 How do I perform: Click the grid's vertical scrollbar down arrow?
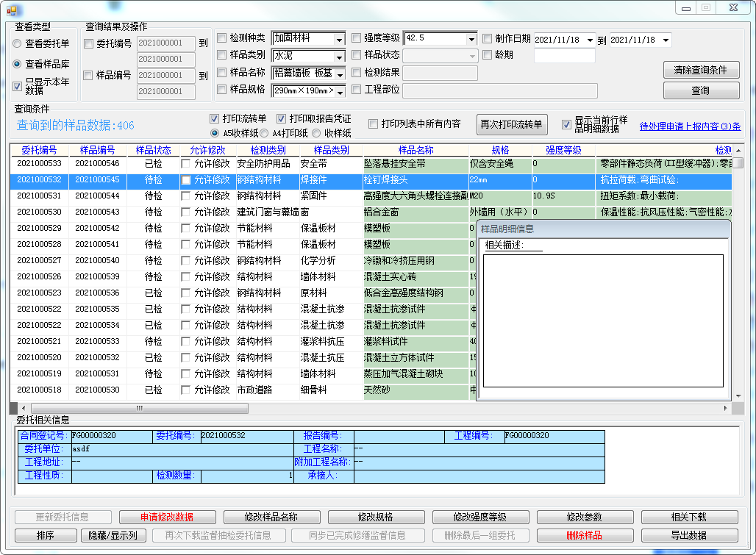coord(737,395)
